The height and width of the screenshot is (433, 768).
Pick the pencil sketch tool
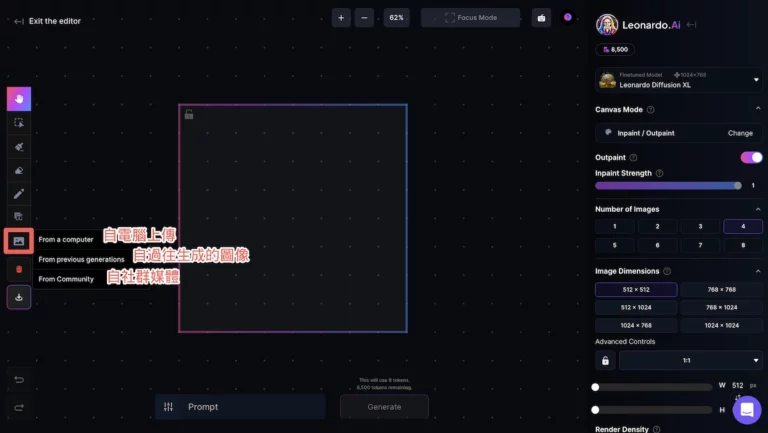pyautogui.click(x=19, y=193)
